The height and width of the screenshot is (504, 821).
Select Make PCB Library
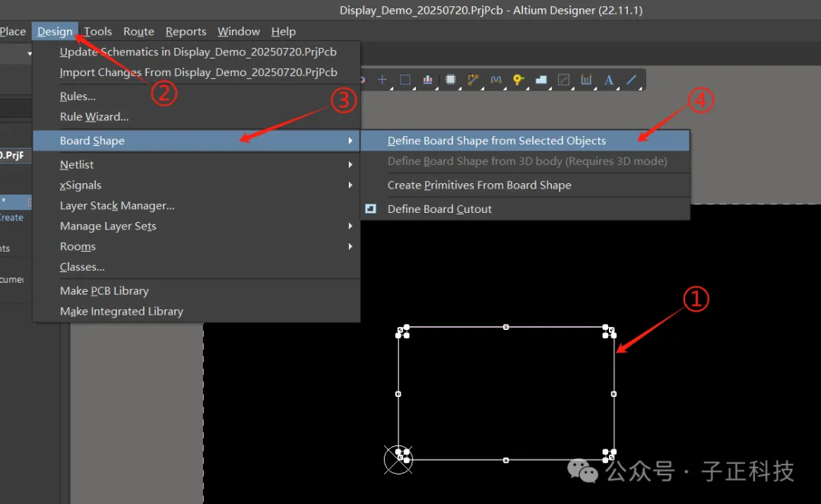click(196, 291)
